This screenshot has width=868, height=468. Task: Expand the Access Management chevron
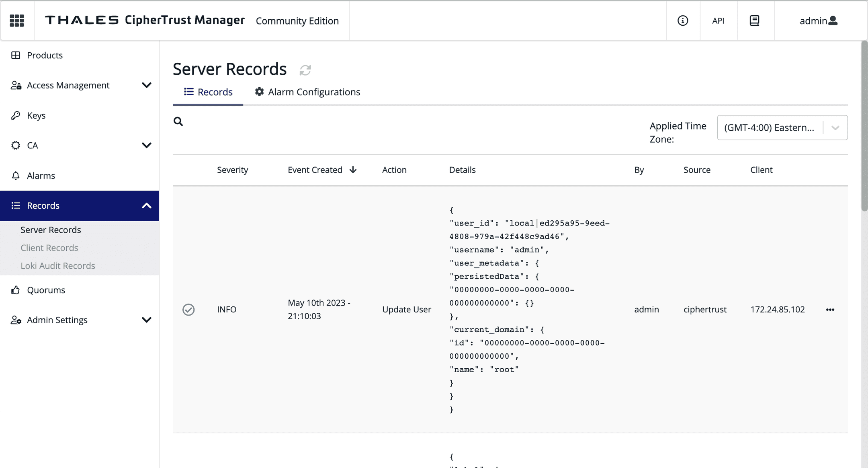147,85
